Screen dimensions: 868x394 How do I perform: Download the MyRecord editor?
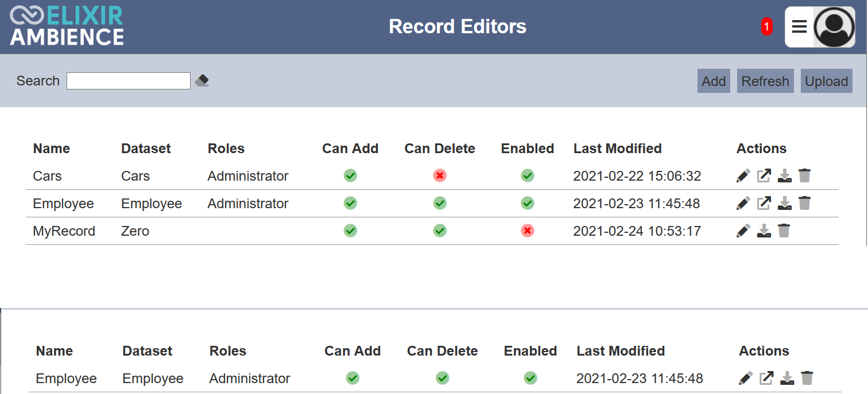[764, 231]
